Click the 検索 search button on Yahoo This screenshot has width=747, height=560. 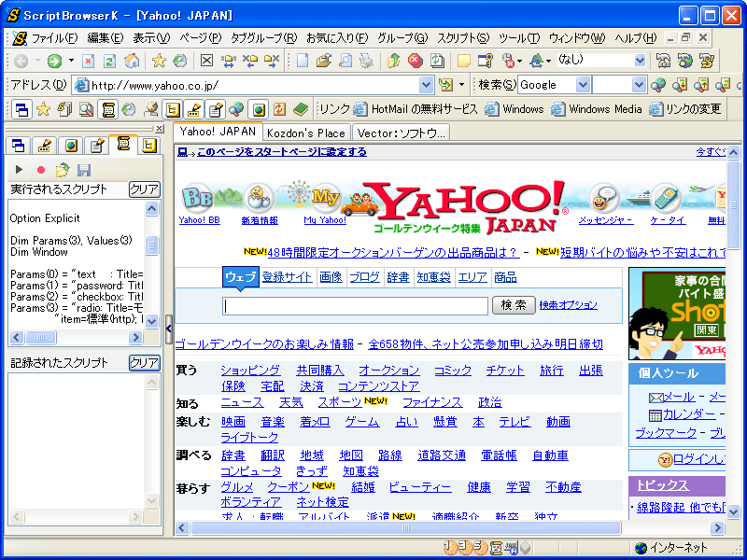514,304
